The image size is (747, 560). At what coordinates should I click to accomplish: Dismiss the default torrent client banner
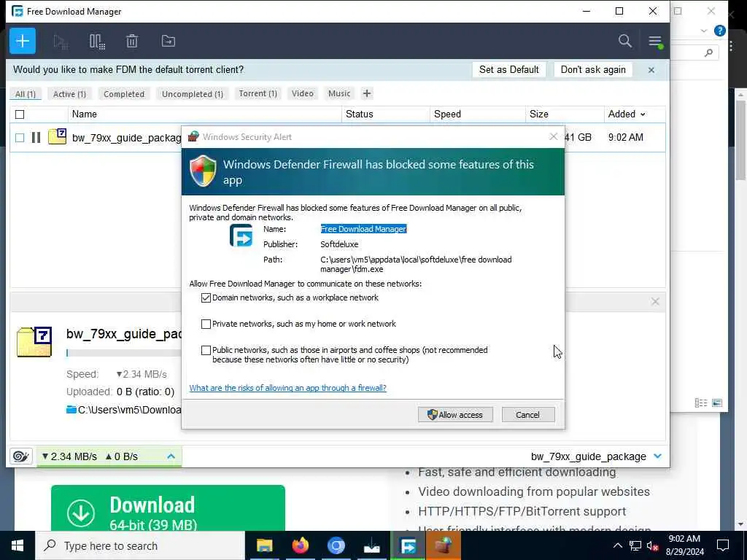(x=651, y=70)
